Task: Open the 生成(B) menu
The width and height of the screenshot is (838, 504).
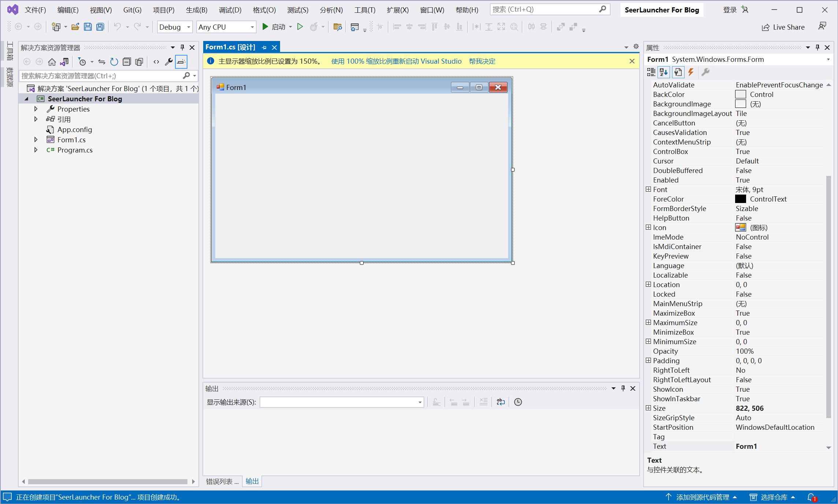Action: pos(196,10)
